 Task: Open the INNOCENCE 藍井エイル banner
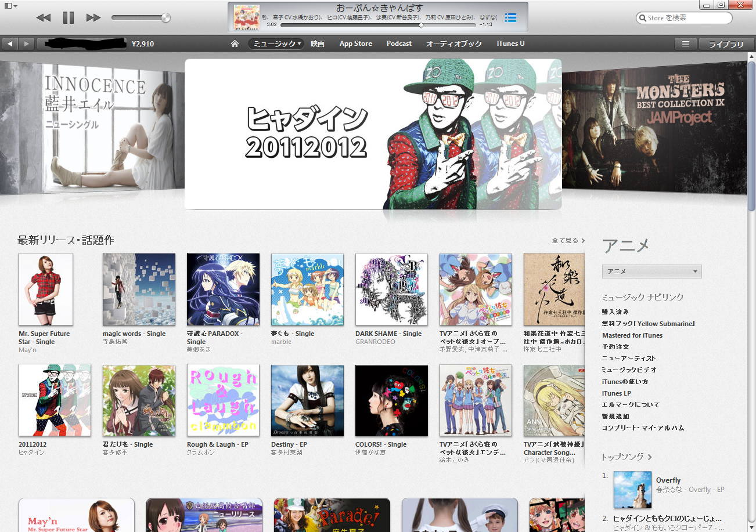(92, 128)
